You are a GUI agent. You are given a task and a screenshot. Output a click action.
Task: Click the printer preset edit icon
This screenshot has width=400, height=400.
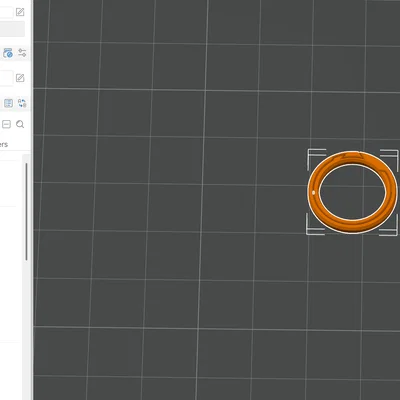(x=20, y=12)
